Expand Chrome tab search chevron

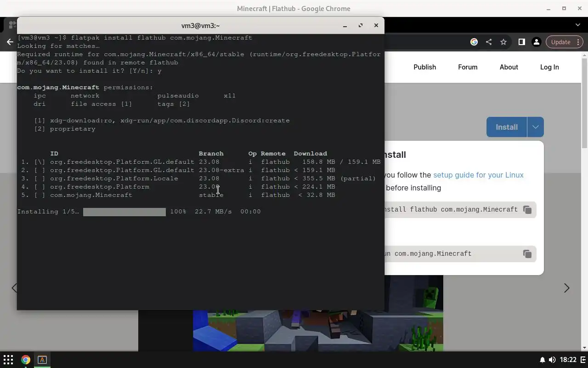[578, 25]
